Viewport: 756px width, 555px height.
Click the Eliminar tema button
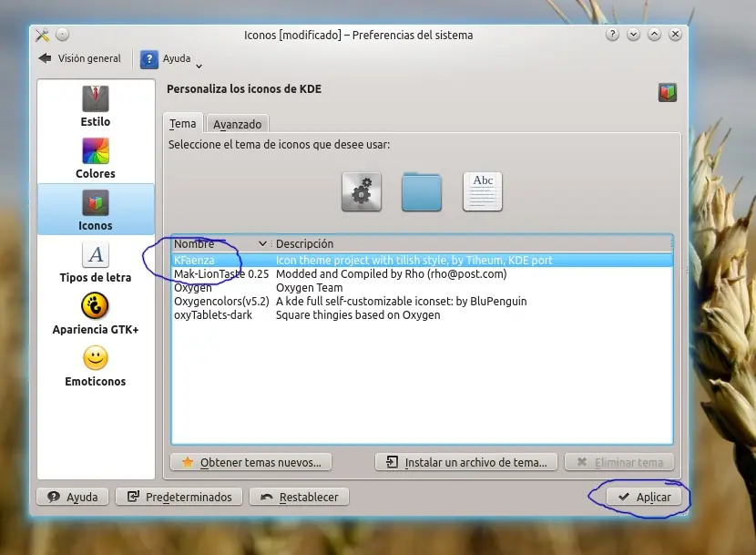coord(619,462)
